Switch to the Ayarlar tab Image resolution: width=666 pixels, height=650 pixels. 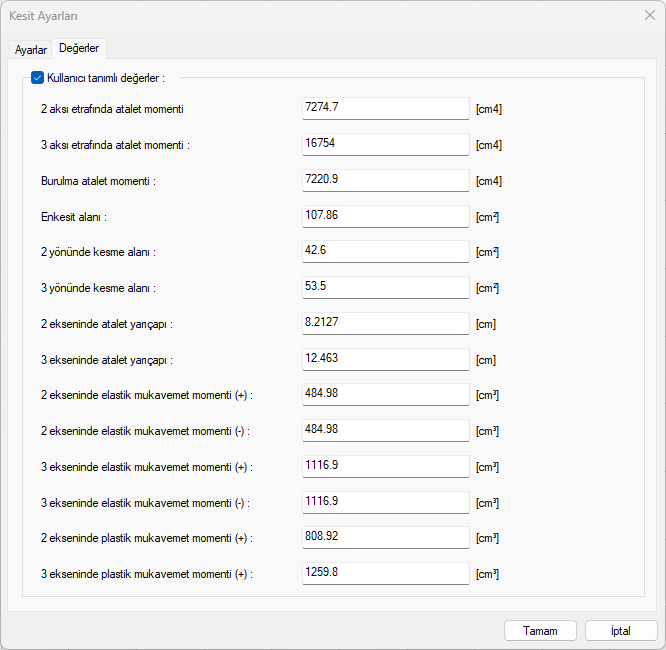[x=31, y=49]
